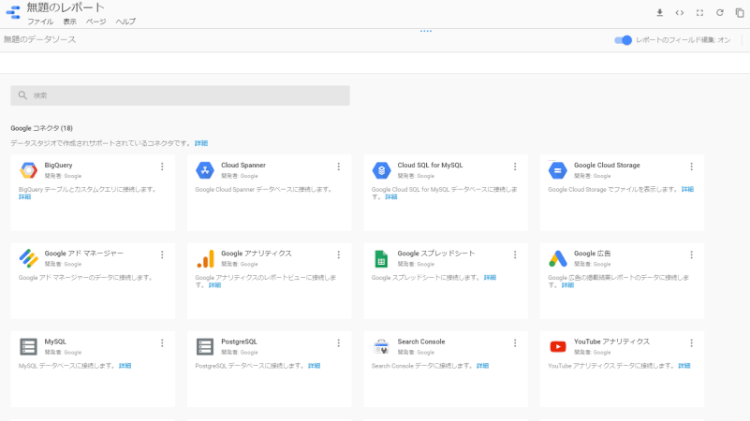Toggle レポートのフィールド編集 switch off

pyautogui.click(x=623, y=40)
